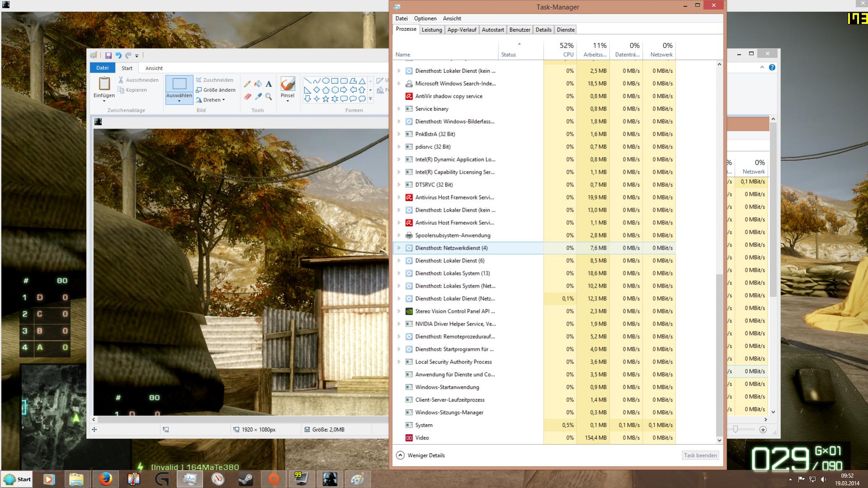Sort processes by the CPU column header

tap(560, 50)
